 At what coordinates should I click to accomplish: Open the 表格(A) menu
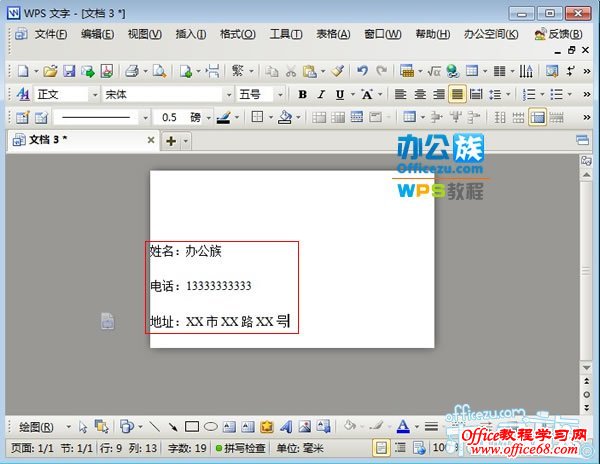point(333,34)
